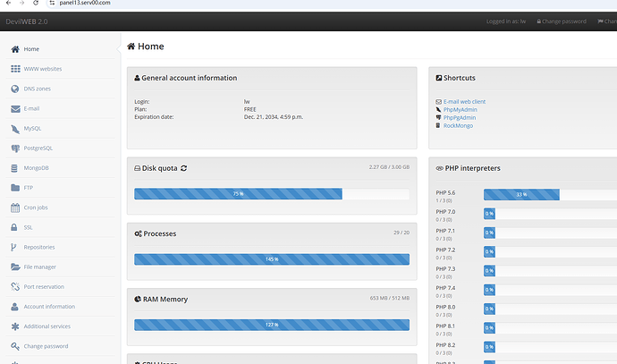Click the "29 / 20" processes count
Viewport: 617px width, 364px height.
pos(401,233)
